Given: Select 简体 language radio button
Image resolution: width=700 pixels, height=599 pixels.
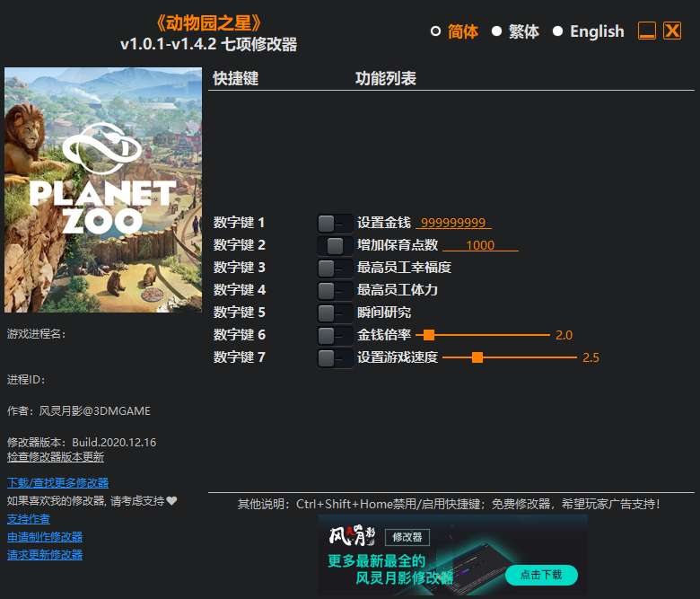Looking at the screenshot, I should pyautogui.click(x=436, y=31).
